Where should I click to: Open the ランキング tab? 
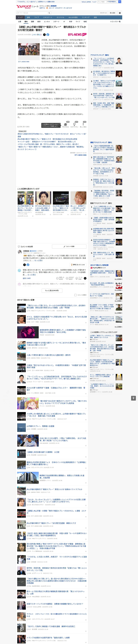click(86, 17)
